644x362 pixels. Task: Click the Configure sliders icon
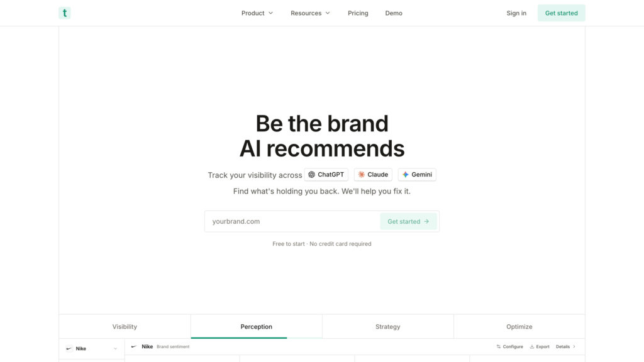tap(499, 347)
